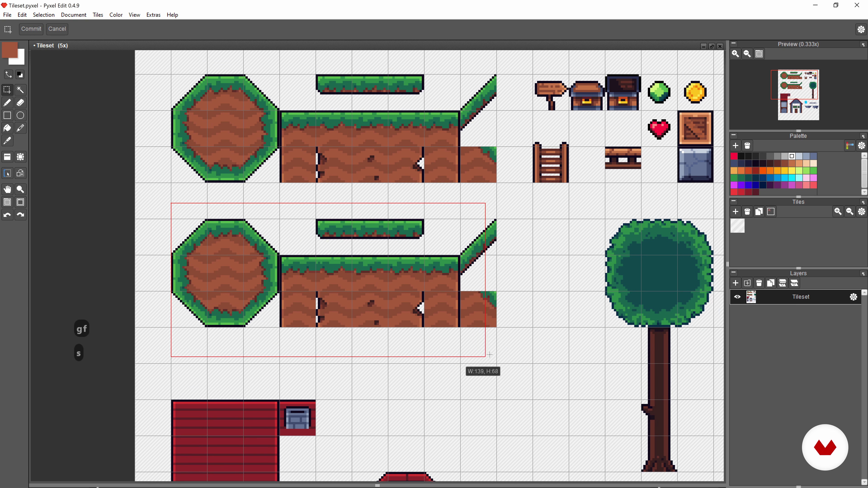Open the File menu
The width and height of the screenshot is (868, 488).
coord(7,15)
